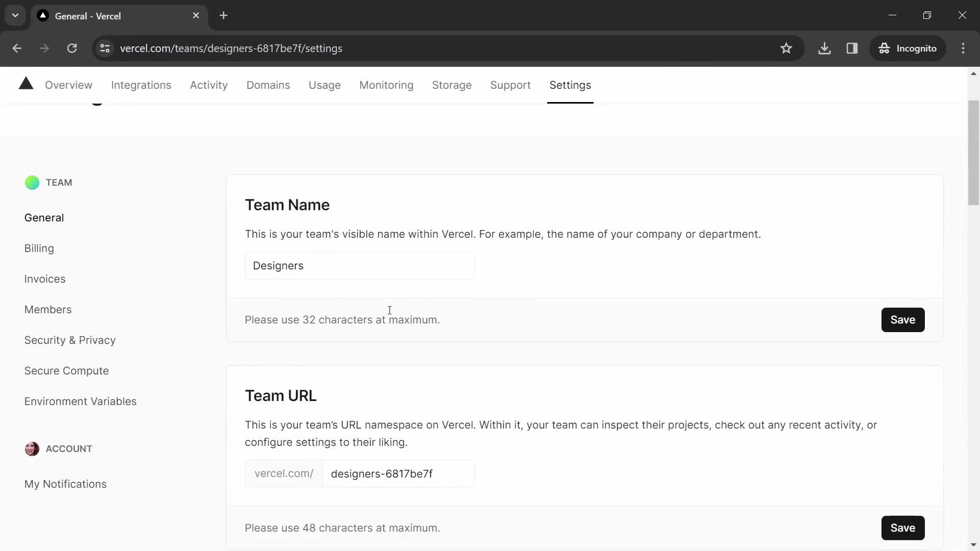The width and height of the screenshot is (980, 551).
Task: Save the Team Name field
Action: 902,319
